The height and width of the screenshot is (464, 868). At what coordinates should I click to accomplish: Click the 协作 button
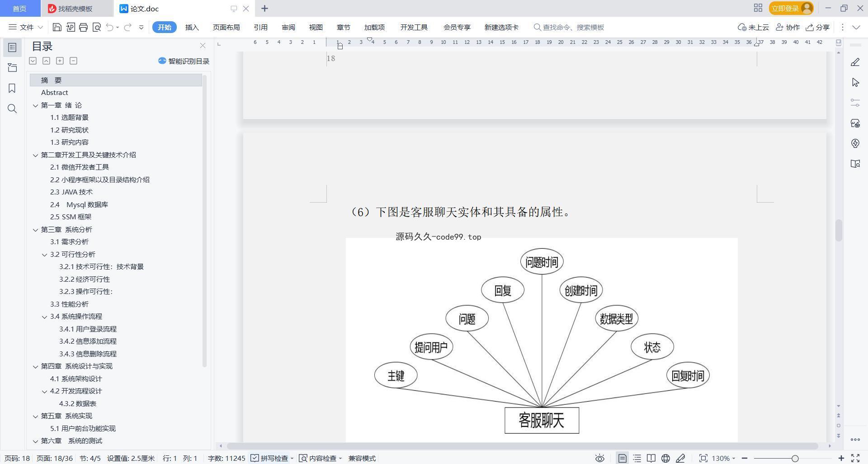pos(788,27)
